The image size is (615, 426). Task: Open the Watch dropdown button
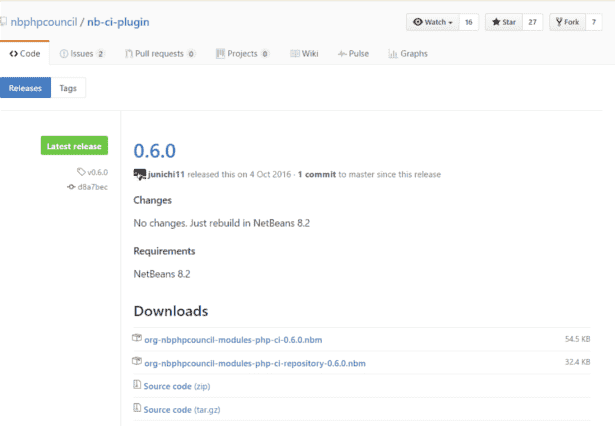pyautogui.click(x=433, y=22)
